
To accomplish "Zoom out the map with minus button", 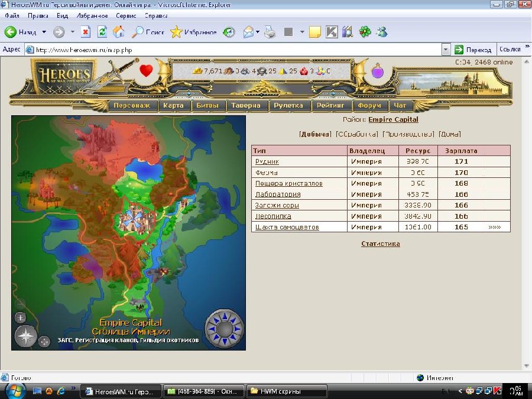I will pyautogui.click(x=21, y=303).
